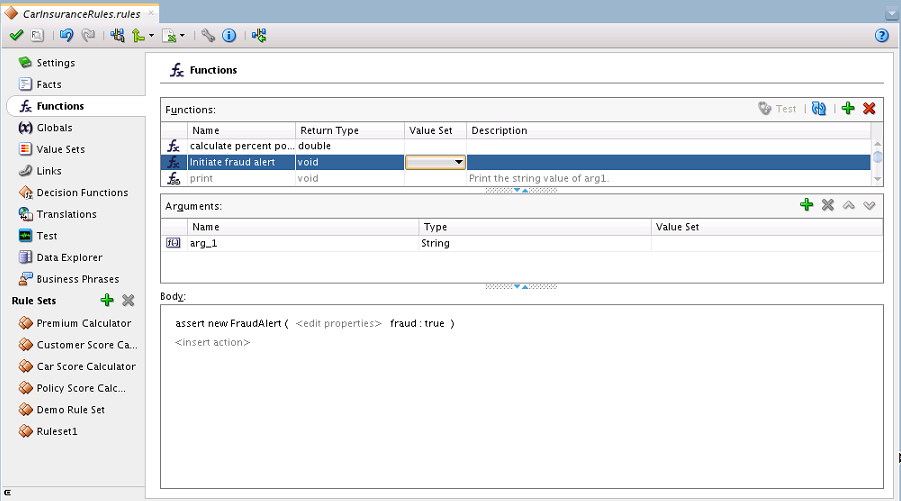Open the Translations section
Screen dimensions: 901x501
click(x=67, y=214)
